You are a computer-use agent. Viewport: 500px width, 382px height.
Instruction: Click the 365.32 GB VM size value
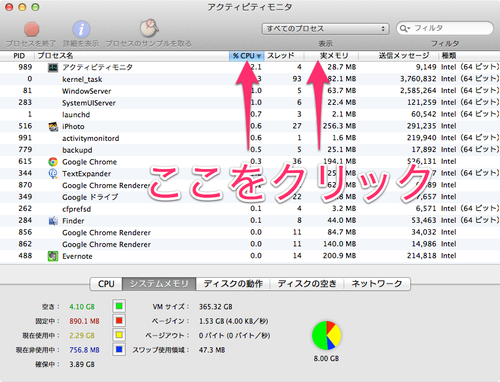pyautogui.click(x=216, y=307)
